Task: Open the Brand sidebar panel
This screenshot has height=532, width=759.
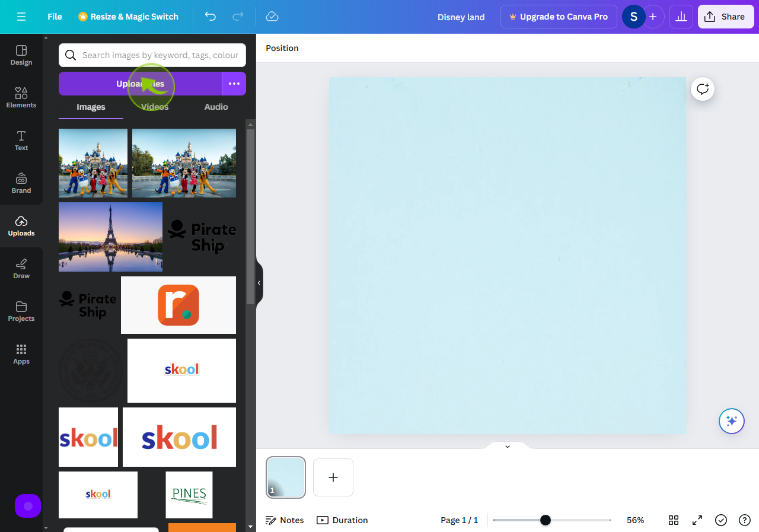Action: coord(21,183)
